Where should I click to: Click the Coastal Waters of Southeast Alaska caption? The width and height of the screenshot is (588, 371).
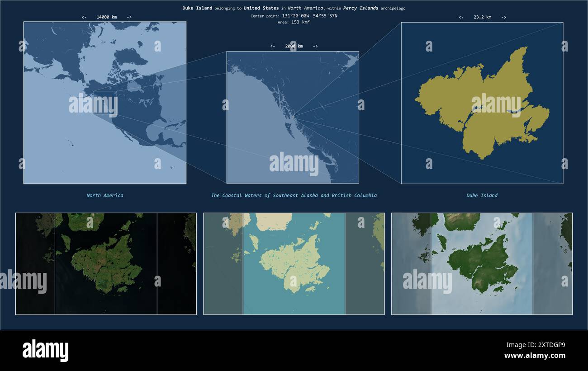click(x=294, y=196)
